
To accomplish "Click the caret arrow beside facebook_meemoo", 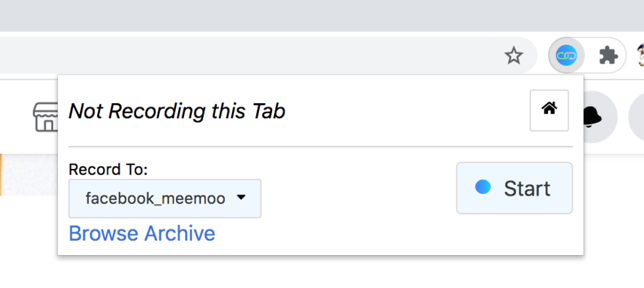I will click(x=241, y=198).
